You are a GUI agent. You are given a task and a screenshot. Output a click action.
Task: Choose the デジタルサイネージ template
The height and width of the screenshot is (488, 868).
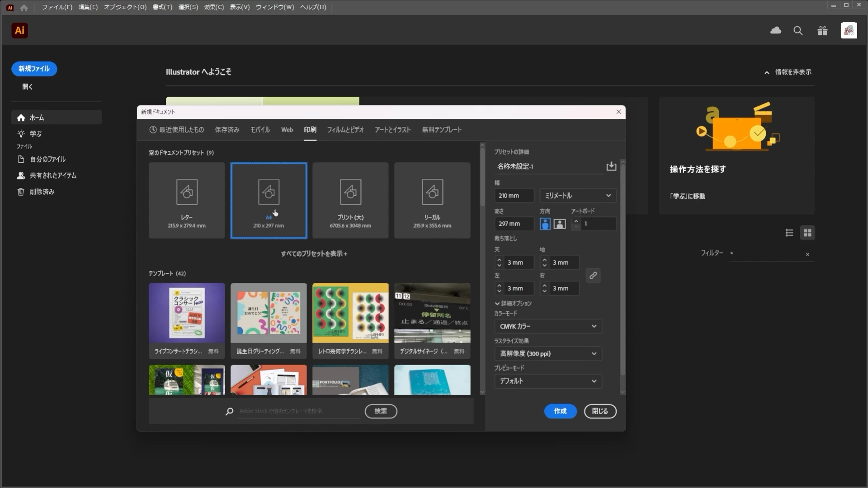click(432, 321)
